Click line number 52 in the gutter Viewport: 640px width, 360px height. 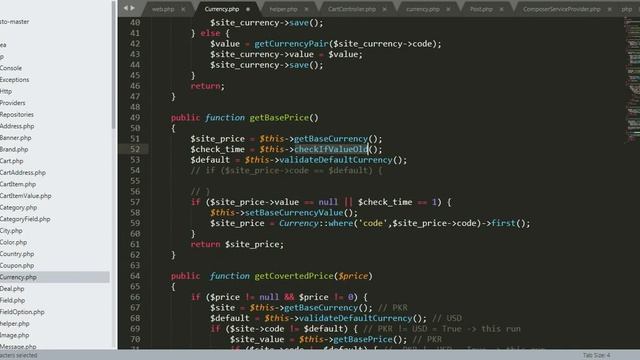pyautogui.click(x=135, y=149)
